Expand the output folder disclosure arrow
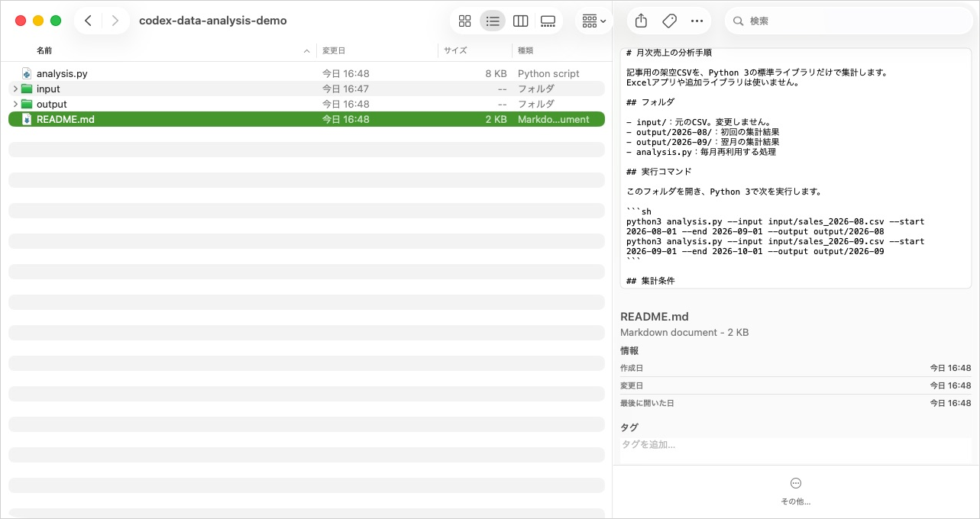The image size is (980, 519). click(x=15, y=104)
